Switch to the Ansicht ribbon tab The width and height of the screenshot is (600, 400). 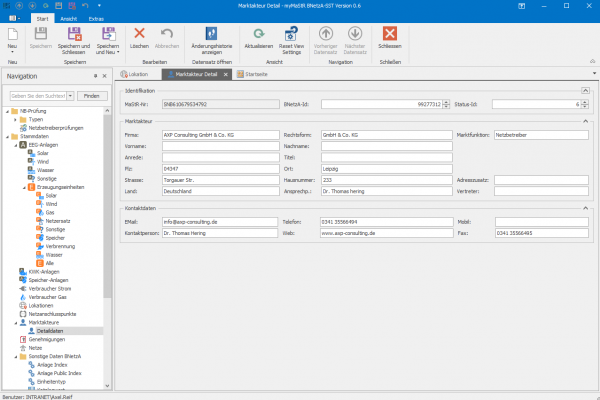pyautogui.click(x=70, y=18)
